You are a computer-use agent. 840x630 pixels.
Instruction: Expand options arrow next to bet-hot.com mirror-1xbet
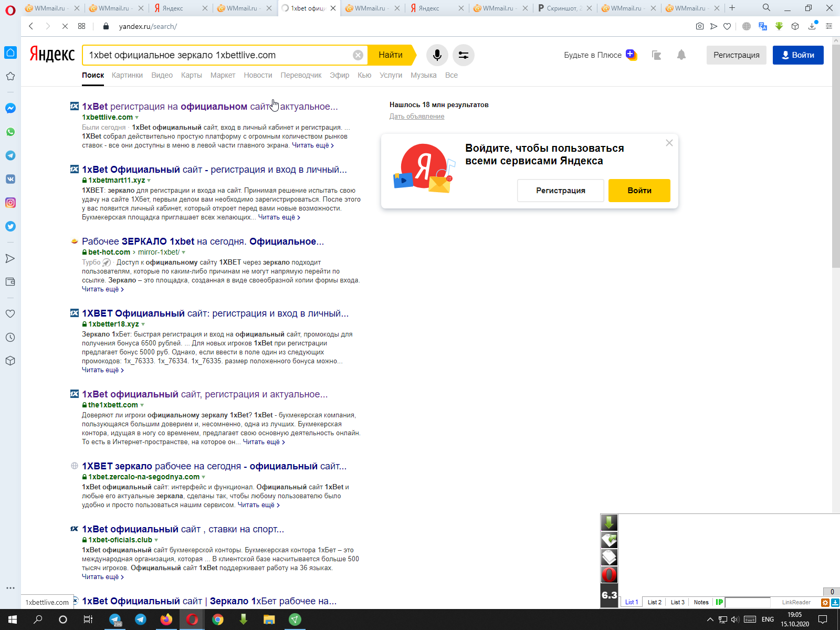pos(184,253)
